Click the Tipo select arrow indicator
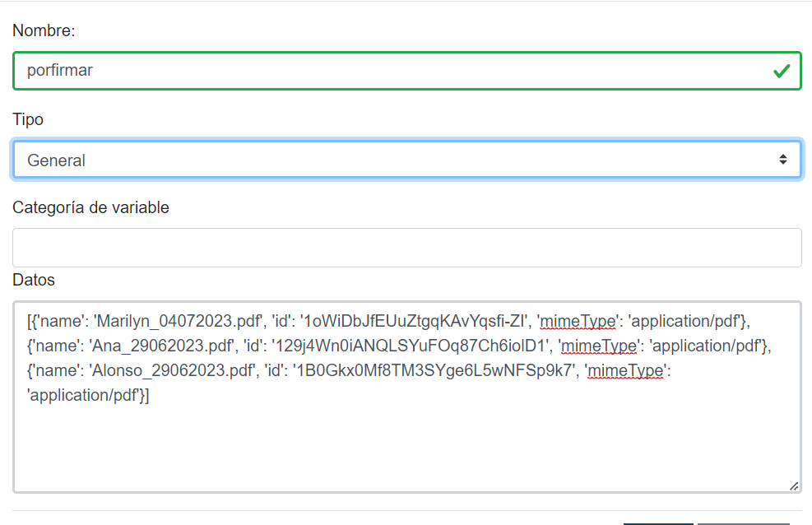This screenshot has height=525, width=812. tap(783, 160)
